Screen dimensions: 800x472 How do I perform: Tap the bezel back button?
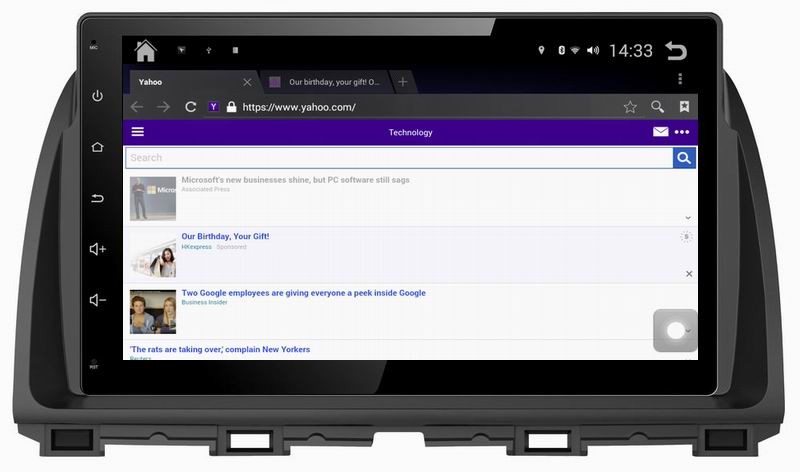[x=97, y=198]
